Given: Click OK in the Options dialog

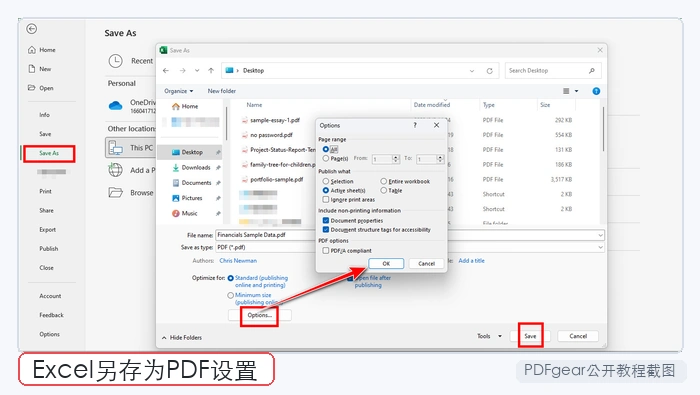Looking at the screenshot, I should coord(386,264).
